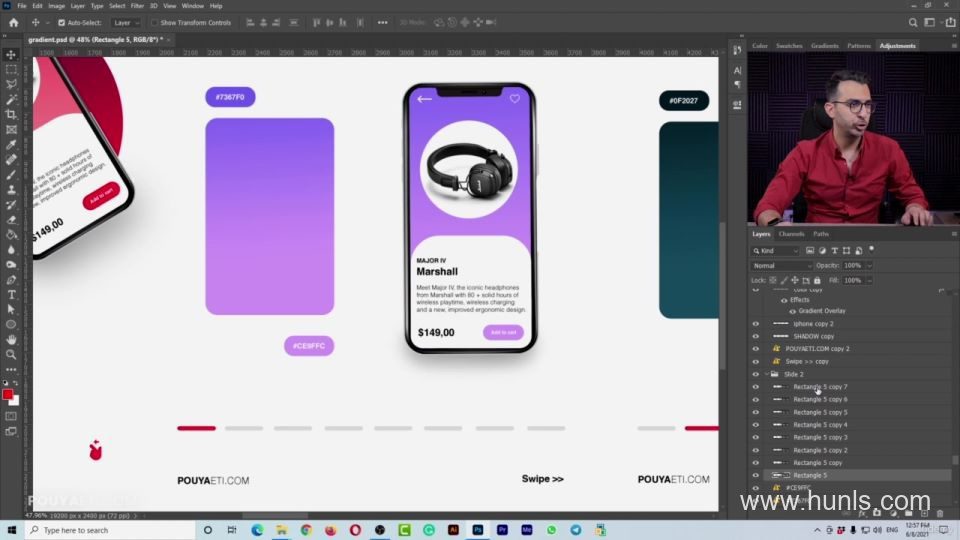The image size is (960, 540).
Task: Select the Frame tool
Action: 11,130
